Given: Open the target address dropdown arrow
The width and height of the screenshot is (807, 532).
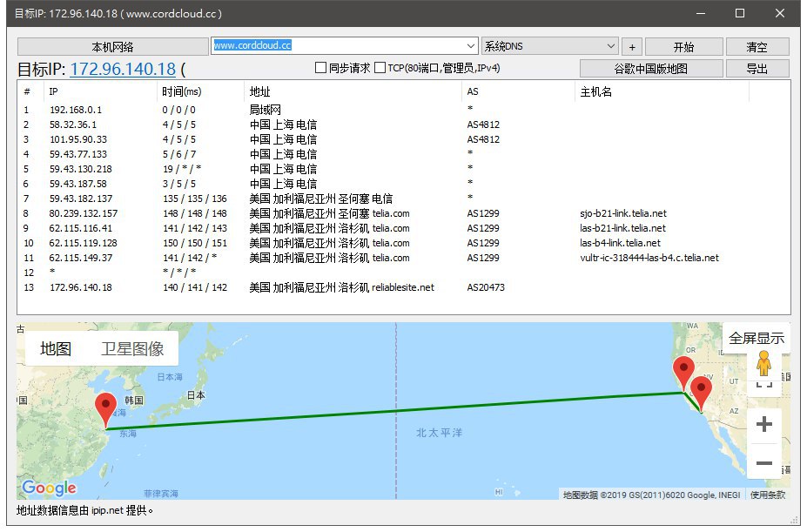Looking at the screenshot, I should (471, 46).
